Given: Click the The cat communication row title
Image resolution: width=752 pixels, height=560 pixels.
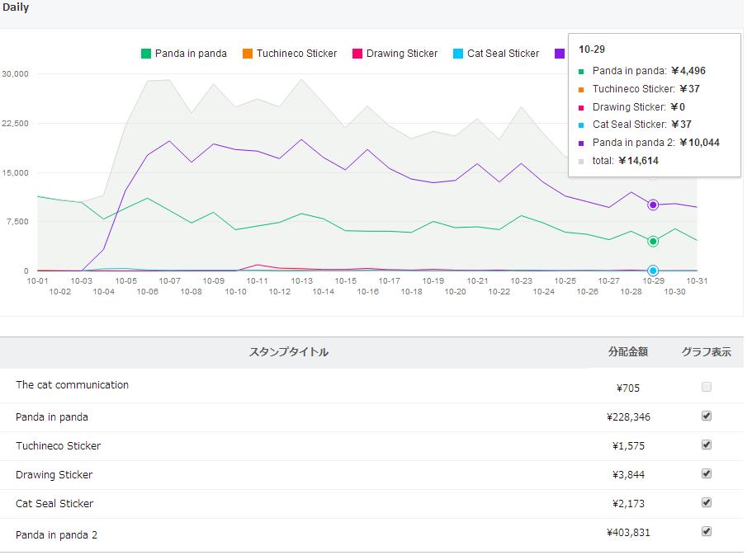Looking at the screenshot, I should [x=72, y=385].
